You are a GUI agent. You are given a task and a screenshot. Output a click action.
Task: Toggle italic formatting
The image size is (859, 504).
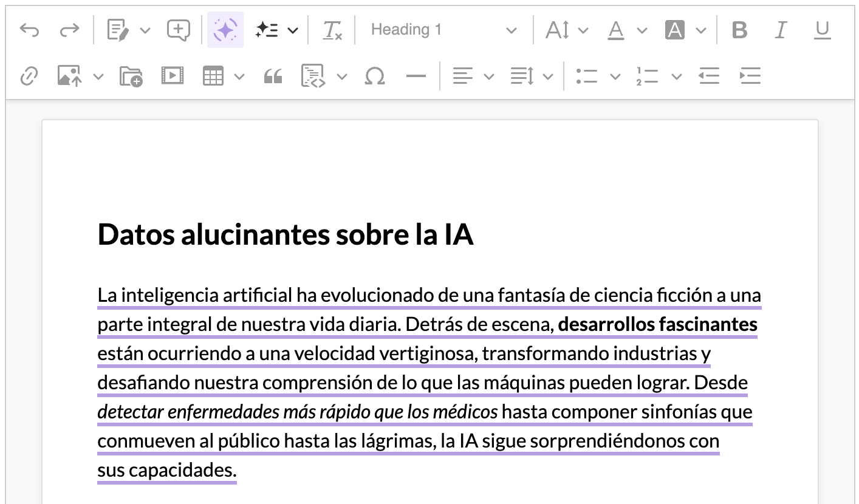pos(781,29)
